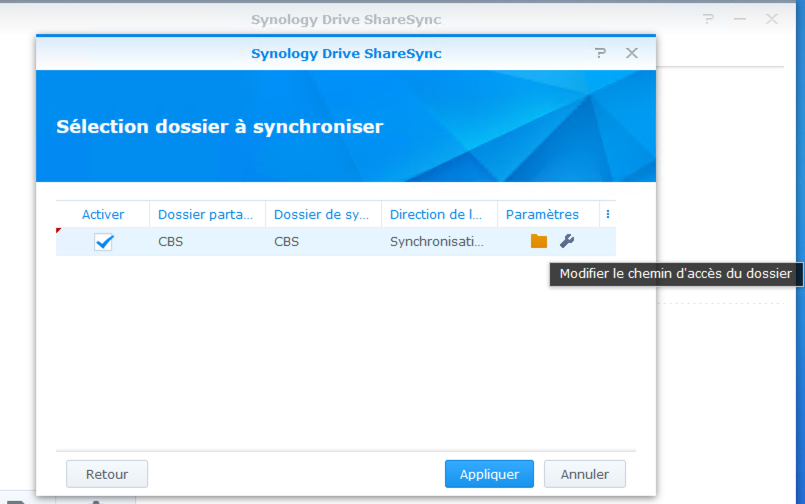The height and width of the screenshot is (504, 805).
Task: Open help icon of background ShareSync window
Action: tap(708, 20)
